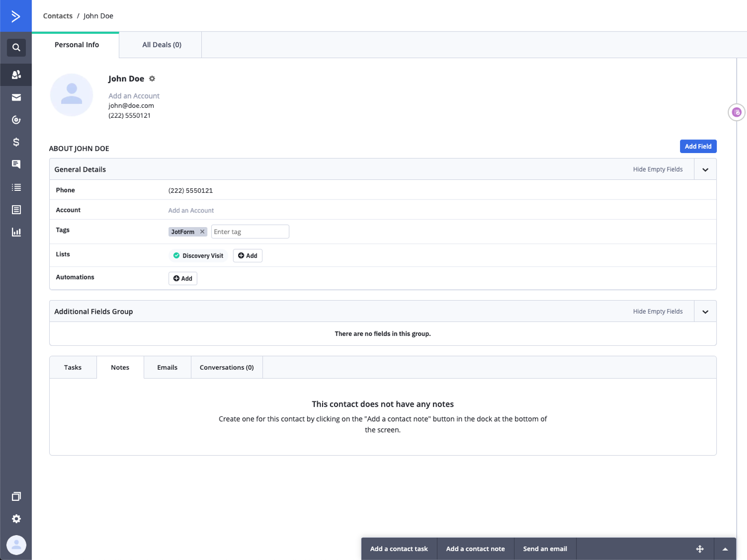
Task: Open the purple assistant circle icon
Action: point(737,112)
